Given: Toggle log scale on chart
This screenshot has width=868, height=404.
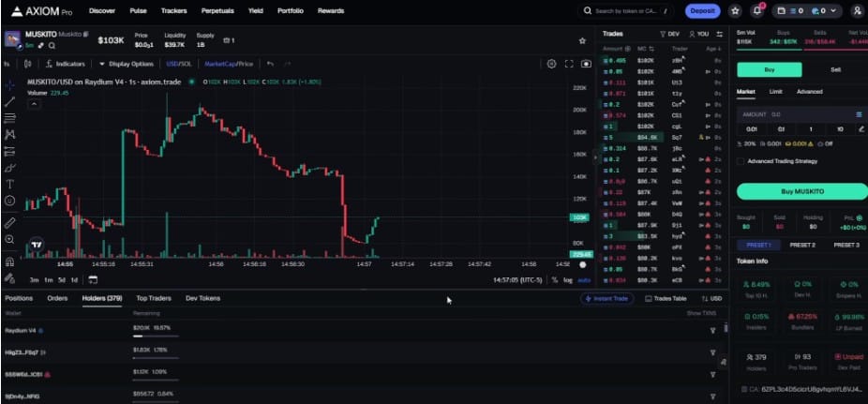Looking at the screenshot, I should point(568,280).
